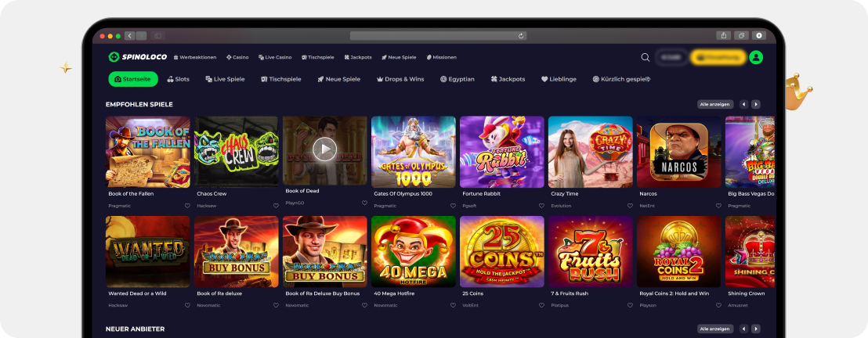Favorite Narcos heart icon

[718, 206]
